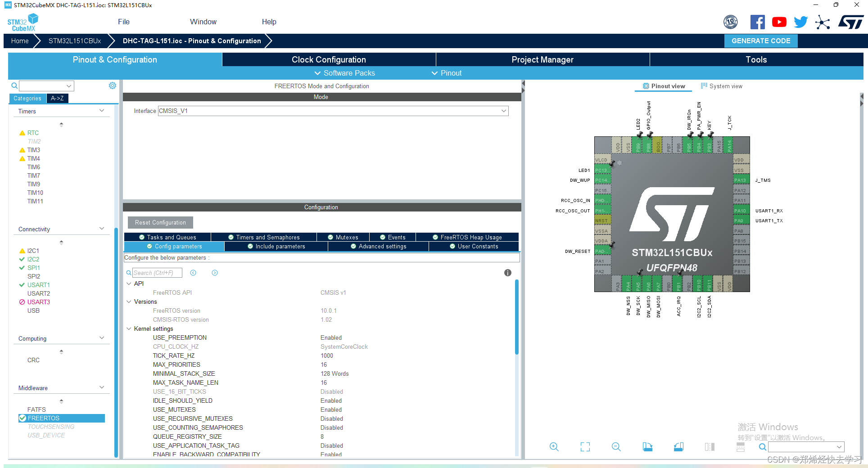The image size is (868, 468).
Task: Select SPI1 in Connectivity list
Action: point(34,268)
